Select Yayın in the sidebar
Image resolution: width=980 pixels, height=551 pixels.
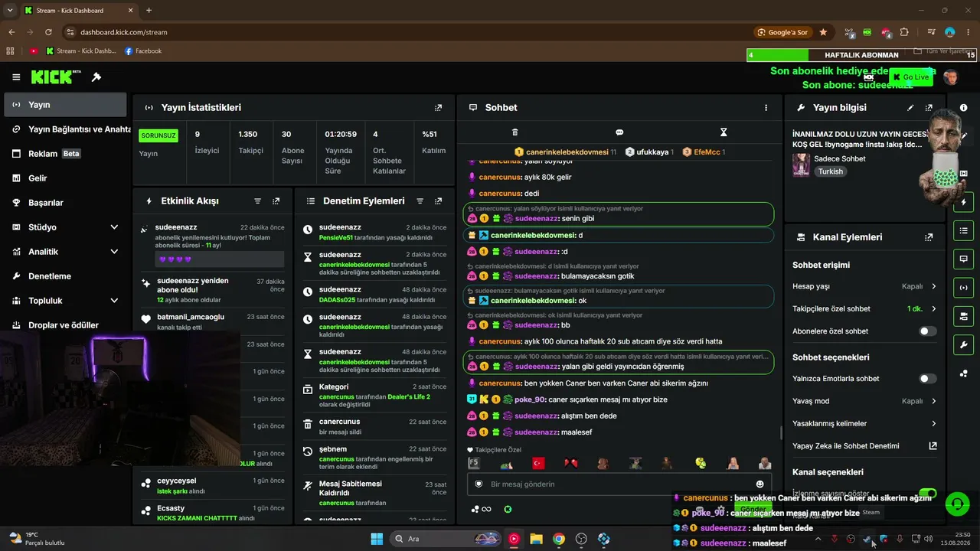[x=64, y=105]
